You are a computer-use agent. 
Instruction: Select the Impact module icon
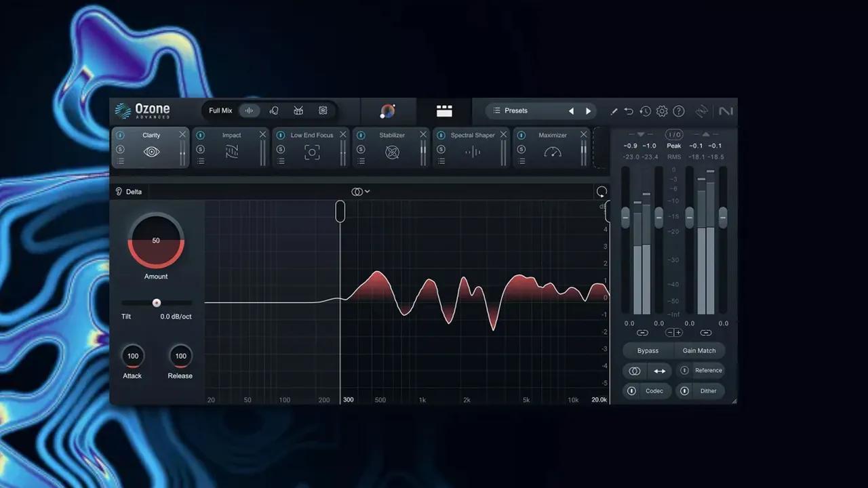[x=231, y=152]
